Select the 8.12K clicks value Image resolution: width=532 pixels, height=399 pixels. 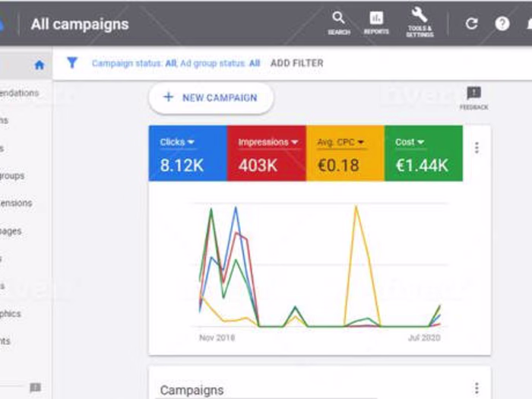point(182,166)
